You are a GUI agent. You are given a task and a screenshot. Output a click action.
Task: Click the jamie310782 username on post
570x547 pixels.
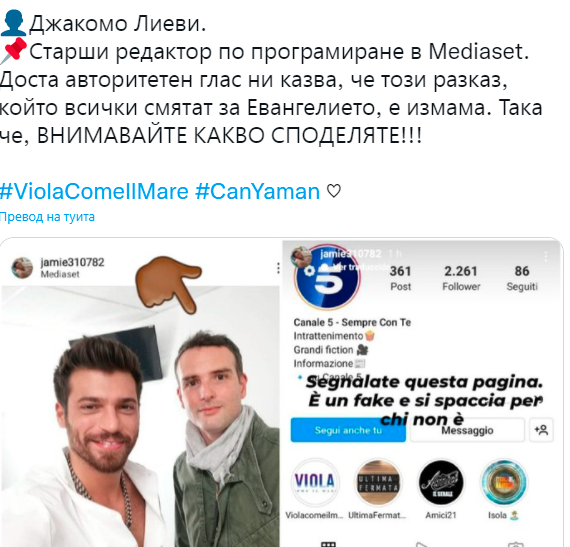pos(72,262)
